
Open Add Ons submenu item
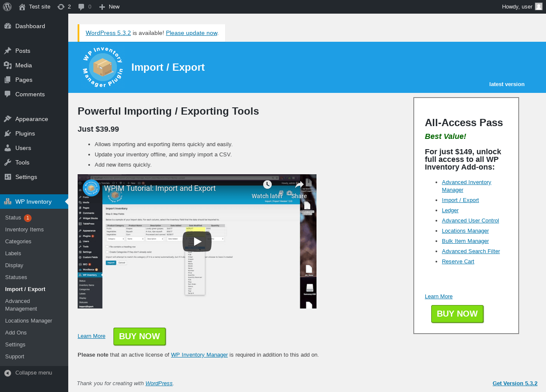click(34, 333)
